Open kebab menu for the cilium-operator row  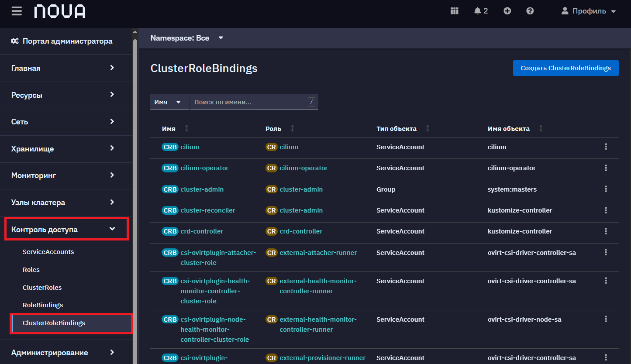click(x=606, y=168)
